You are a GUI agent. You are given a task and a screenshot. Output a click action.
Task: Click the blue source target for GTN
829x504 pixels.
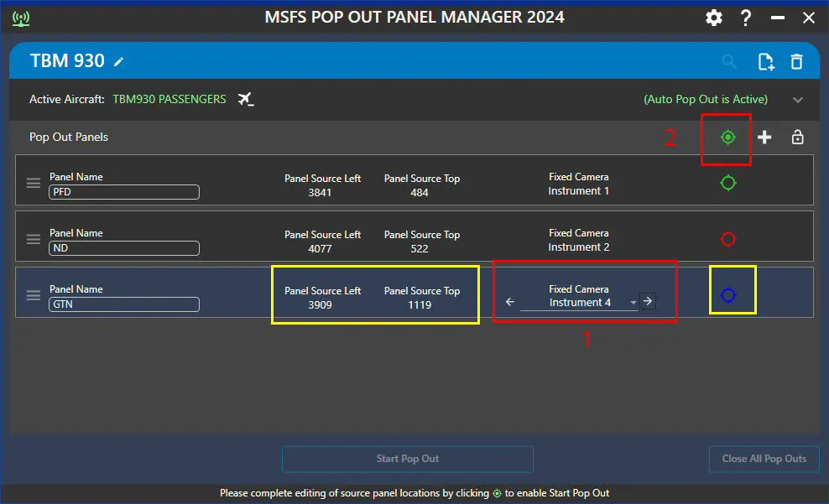pos(728,295)
